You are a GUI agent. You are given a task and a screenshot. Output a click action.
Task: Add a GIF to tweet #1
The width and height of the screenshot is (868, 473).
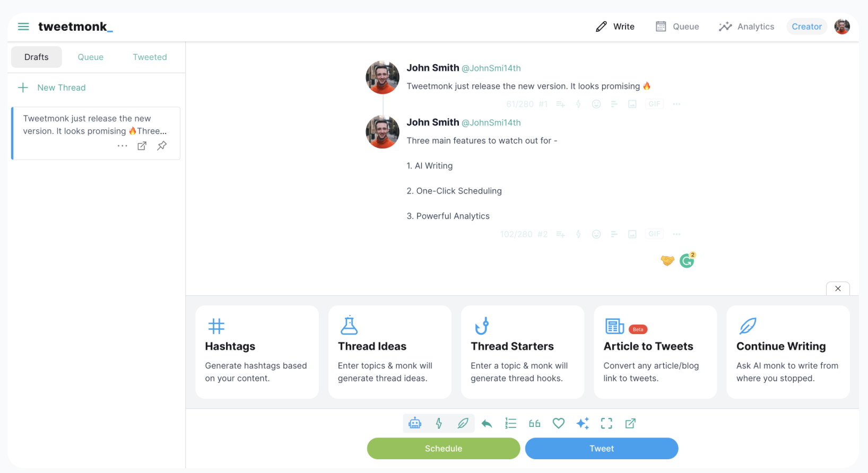click(x=654, y=104)
